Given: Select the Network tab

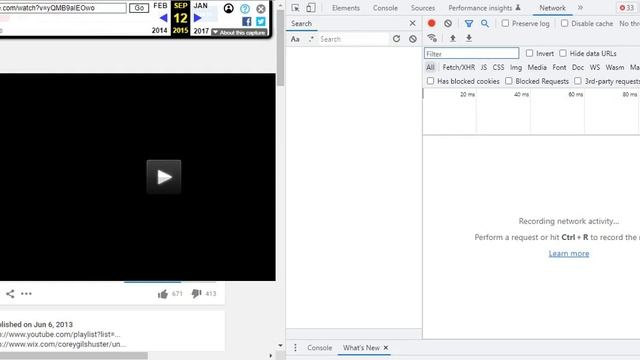Looking at the screenshot, I should tap(552, 8).
